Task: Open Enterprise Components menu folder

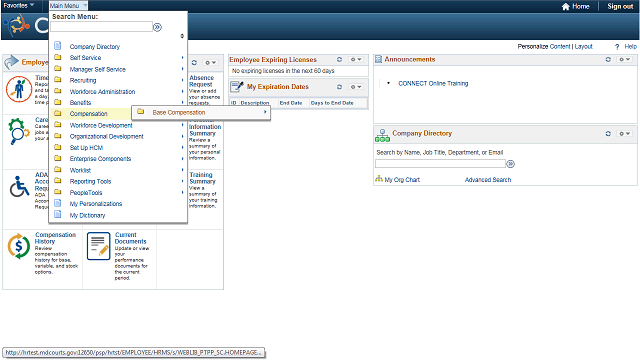Action: click(x=100, y=159)
